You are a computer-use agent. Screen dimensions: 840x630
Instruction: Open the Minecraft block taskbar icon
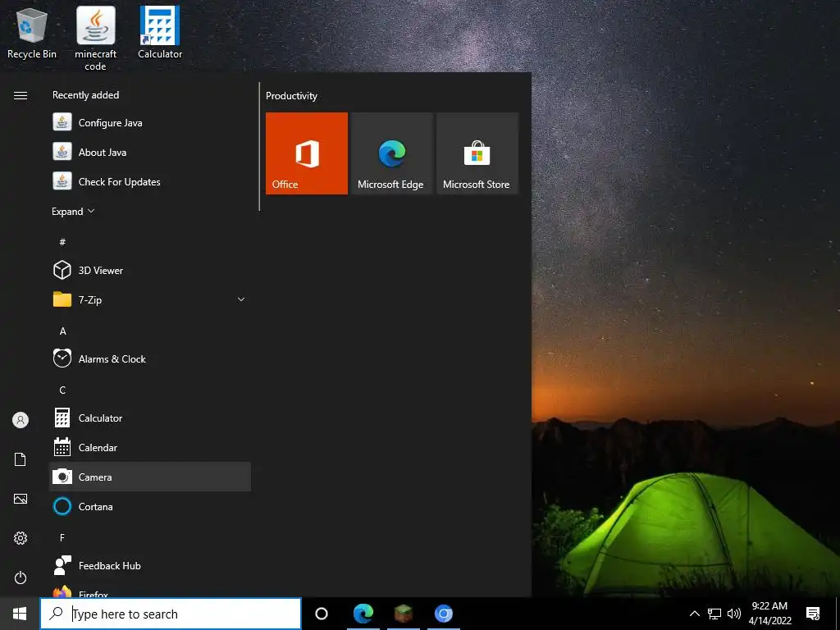click(404, 614)
